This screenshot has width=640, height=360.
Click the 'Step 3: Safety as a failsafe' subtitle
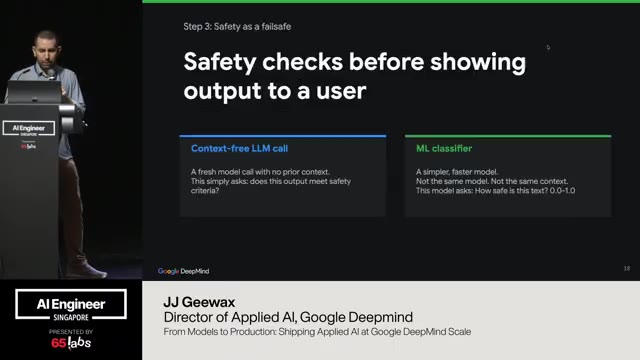pos(237,27)
